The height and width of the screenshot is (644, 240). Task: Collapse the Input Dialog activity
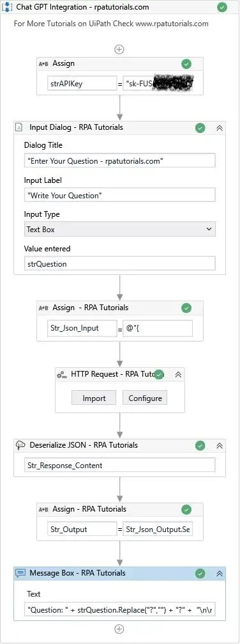coord(220,128)
